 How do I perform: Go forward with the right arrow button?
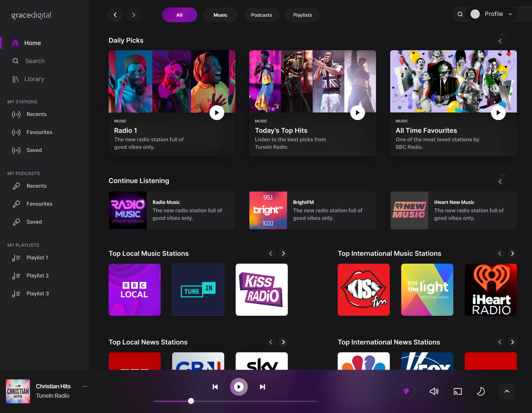tap(133, 15)
